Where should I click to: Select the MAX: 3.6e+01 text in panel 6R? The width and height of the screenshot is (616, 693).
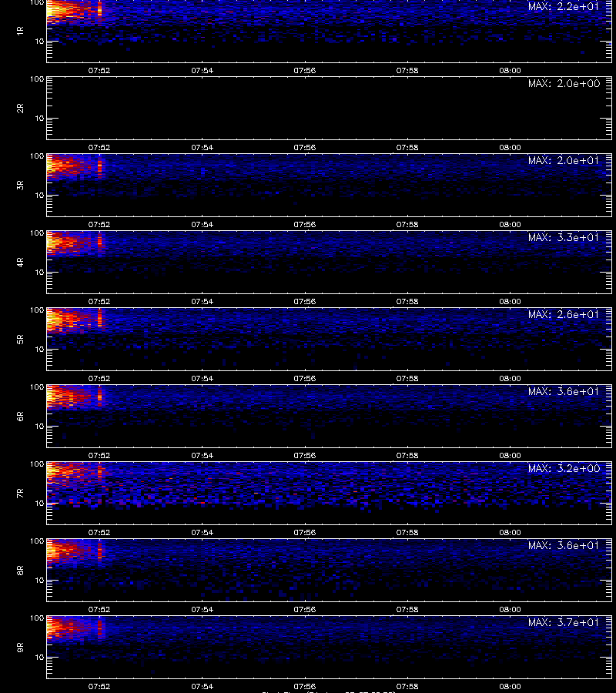[x=564, y=391]
